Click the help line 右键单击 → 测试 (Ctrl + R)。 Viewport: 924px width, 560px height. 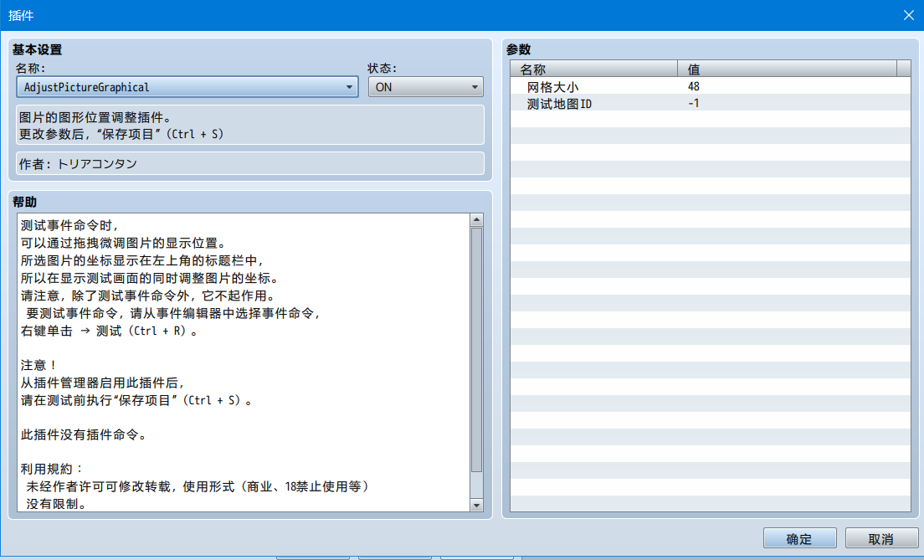click(110, 331)
